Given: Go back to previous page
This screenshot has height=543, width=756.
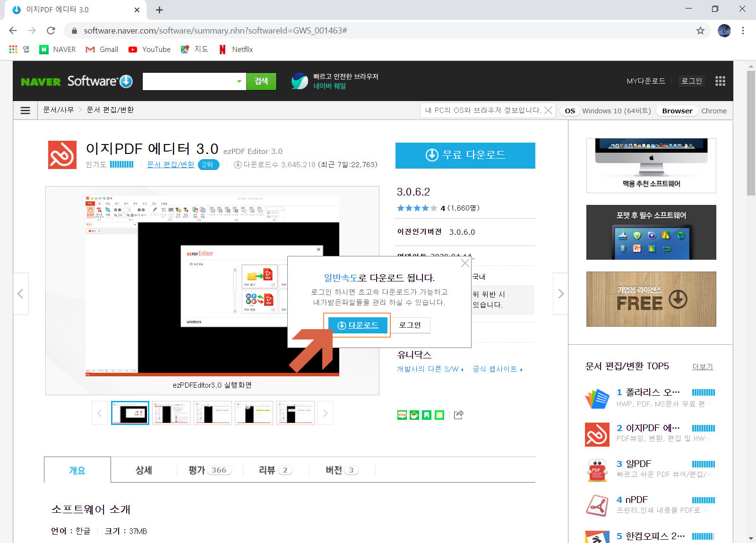Looking at the screenshot, I should (13, 31).
